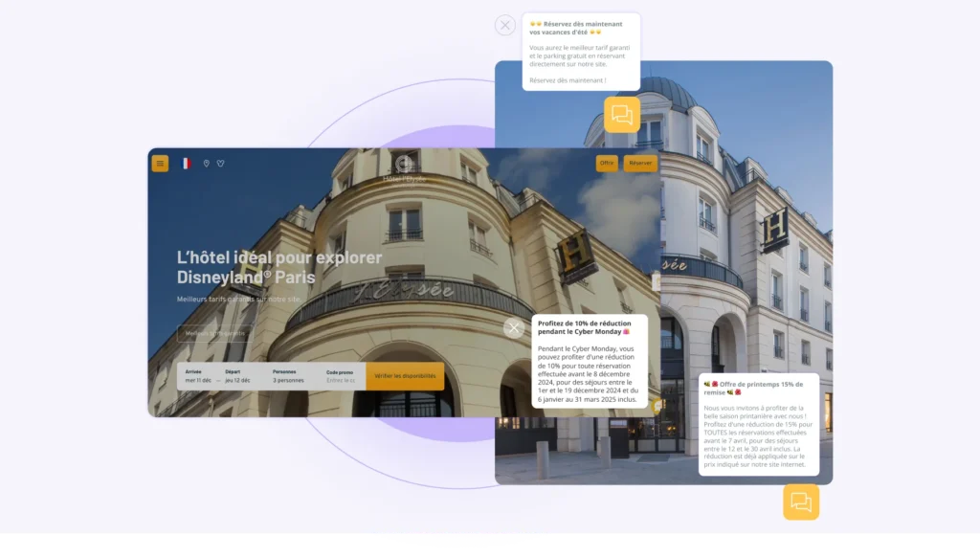Viewport: 980px width, 557px height.
Task: Click the heart favorites icon
Action: (220, 164)
